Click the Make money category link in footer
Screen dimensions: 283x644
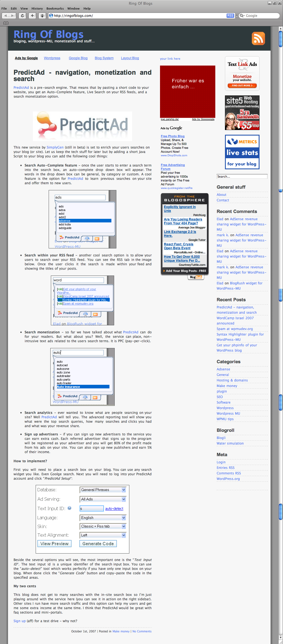(121, 631)
